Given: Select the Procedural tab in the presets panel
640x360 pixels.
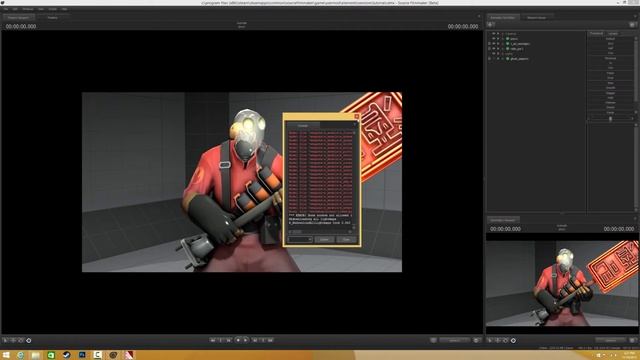Looking at the screenshot, I should pos(596,33).
